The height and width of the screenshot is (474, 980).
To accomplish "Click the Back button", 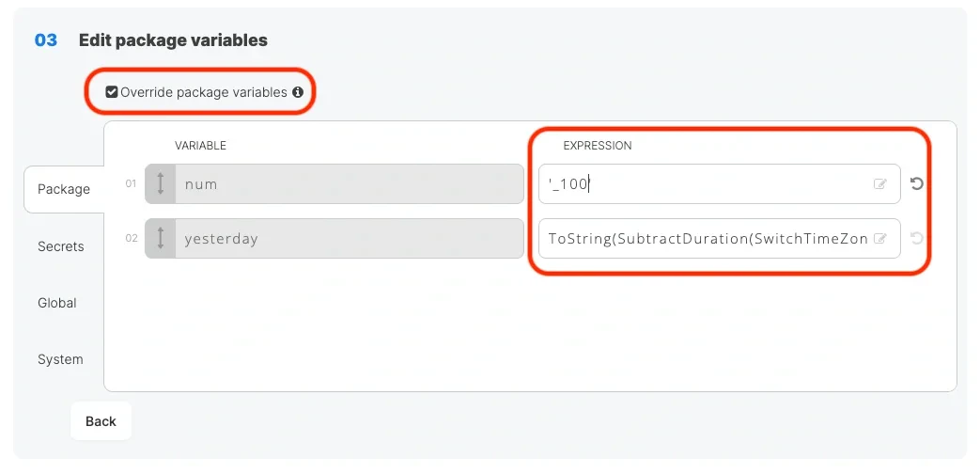I will pyautogui.click(x=101, y=421).
